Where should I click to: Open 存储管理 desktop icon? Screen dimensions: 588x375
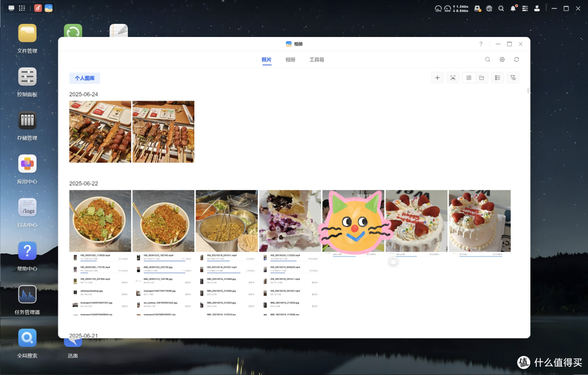tap(27, 120)
